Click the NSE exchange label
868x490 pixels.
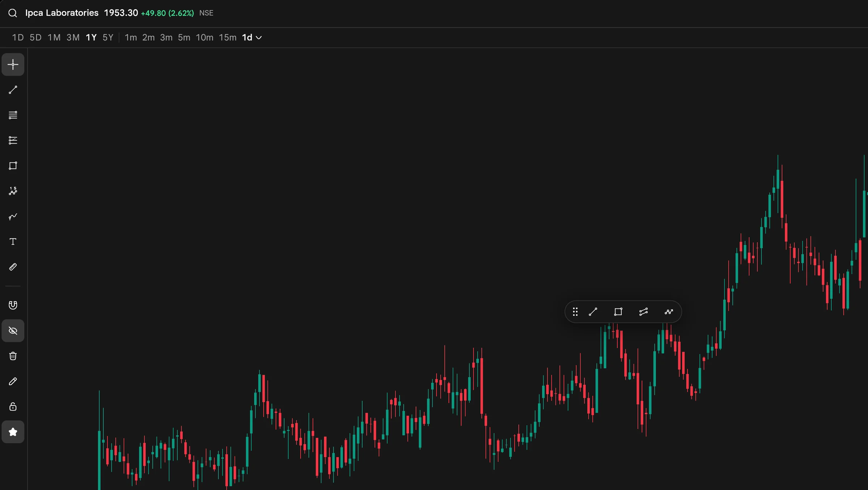coord(206,13)
